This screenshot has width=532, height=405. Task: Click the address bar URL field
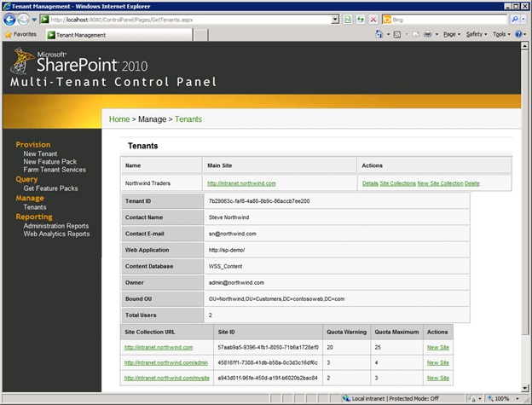click(188, 19)
